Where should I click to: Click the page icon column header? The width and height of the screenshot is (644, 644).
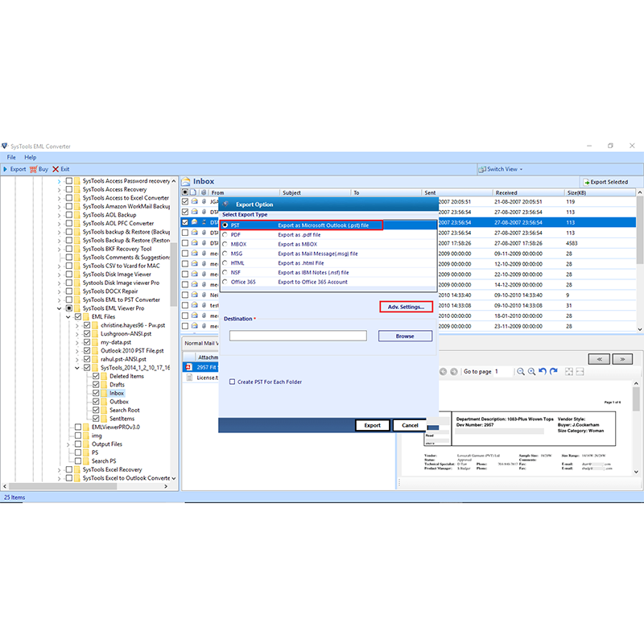[x=193, y=192]
